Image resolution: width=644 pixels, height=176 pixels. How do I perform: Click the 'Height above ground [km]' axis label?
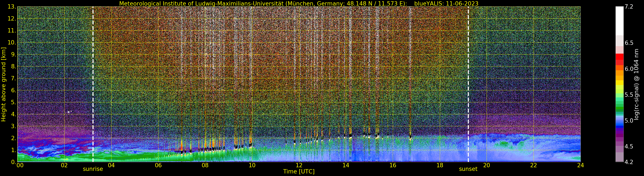(x=3, y=84)
